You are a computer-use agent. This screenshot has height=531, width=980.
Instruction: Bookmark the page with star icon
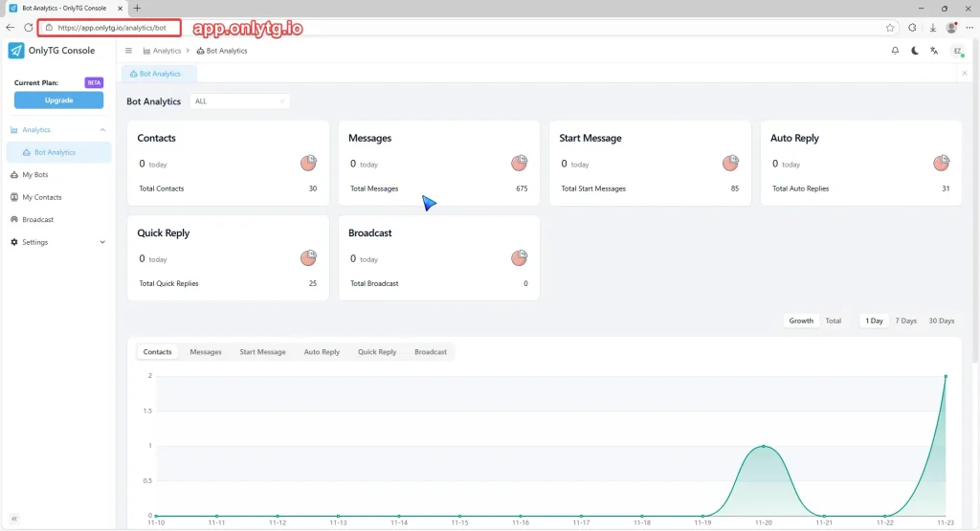pyautogui.click(x=890, y=28)
